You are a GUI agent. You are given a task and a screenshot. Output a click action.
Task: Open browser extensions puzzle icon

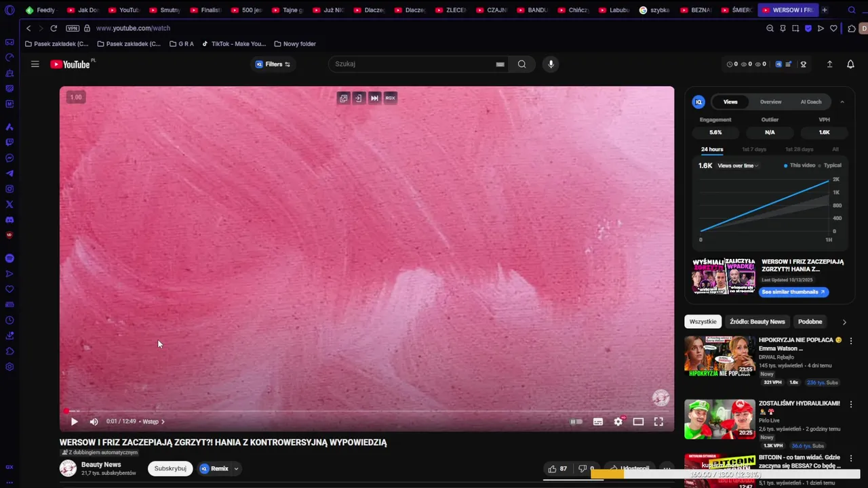852,28
